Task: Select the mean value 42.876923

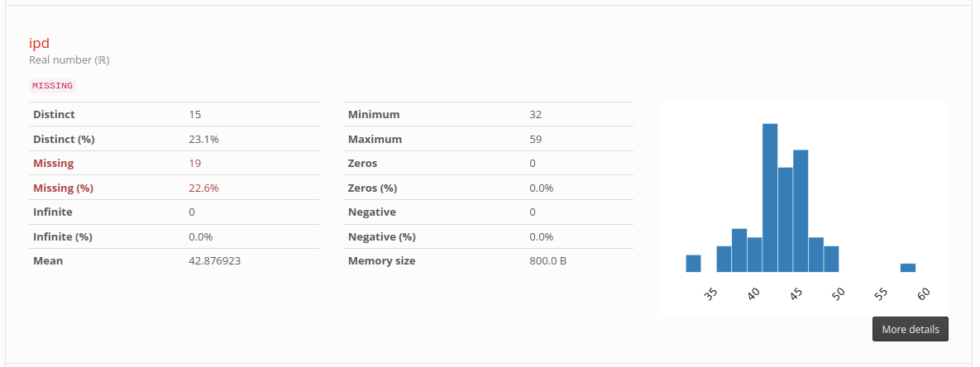Action: point(218,260)
